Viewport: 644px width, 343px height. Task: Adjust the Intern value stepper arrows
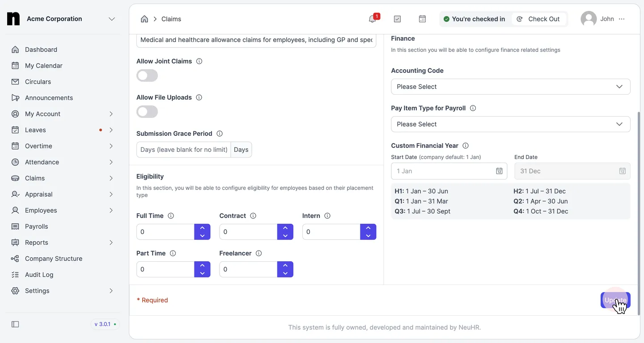point(368,232)
